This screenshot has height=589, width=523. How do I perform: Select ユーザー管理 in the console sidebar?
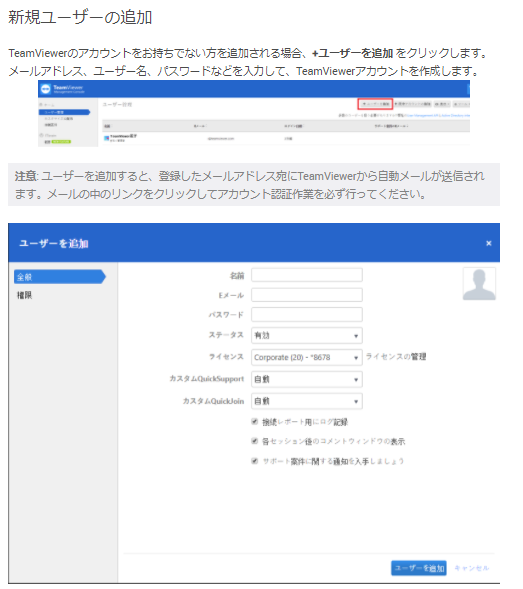(64, 112)
